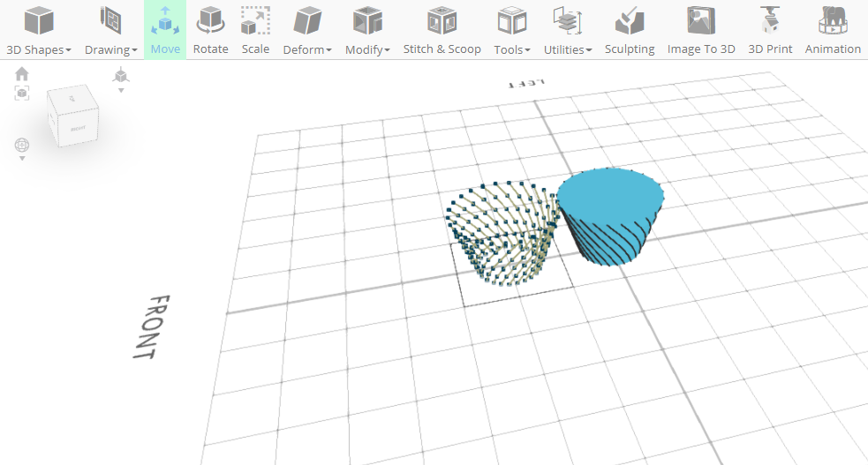Select the Move tool
This screenshot has width=868, height=465.
point(165,30)
